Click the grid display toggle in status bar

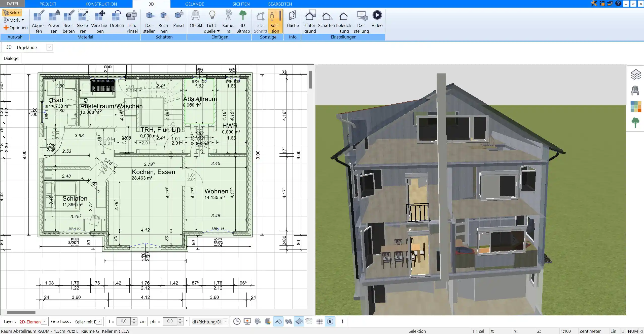point(320,321)
